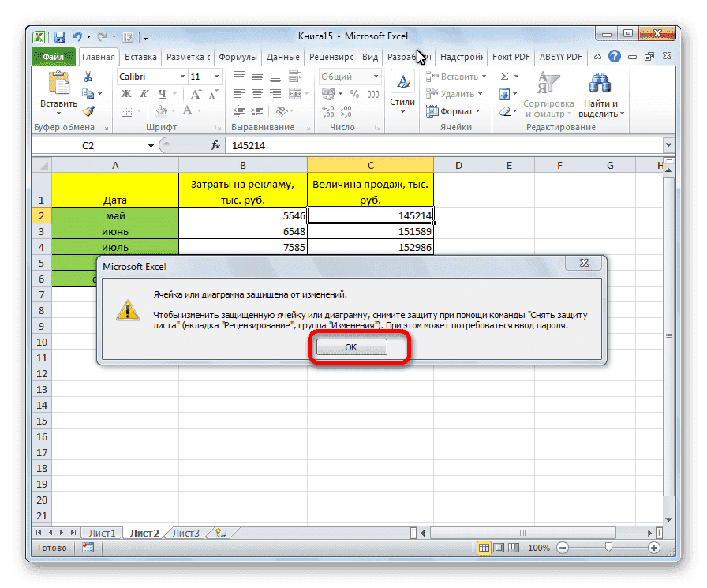Switch to the Рецензирование ribbon tab
Image resolution: width=707 pixels, height=588 pixels.
pos(331,56)
